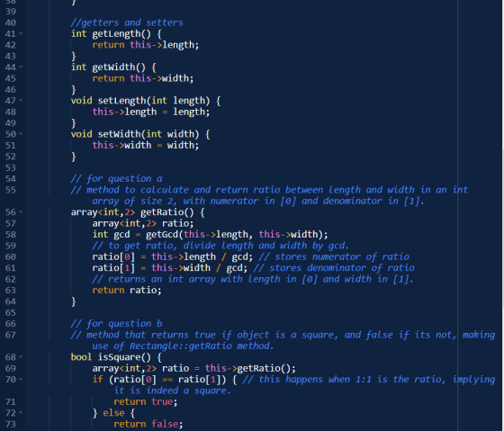Click the closing brace on line 52
The image size is (504, 431).
(74, 157)
